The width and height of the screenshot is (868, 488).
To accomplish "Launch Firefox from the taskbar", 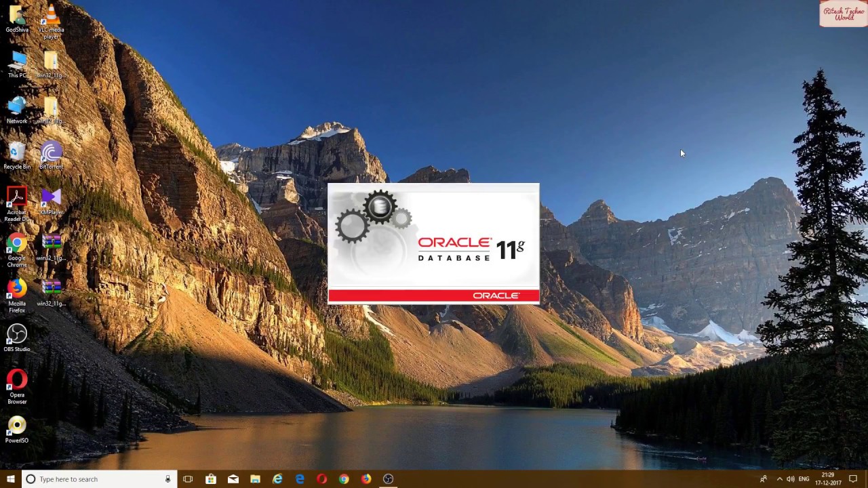I will point(366,479).
